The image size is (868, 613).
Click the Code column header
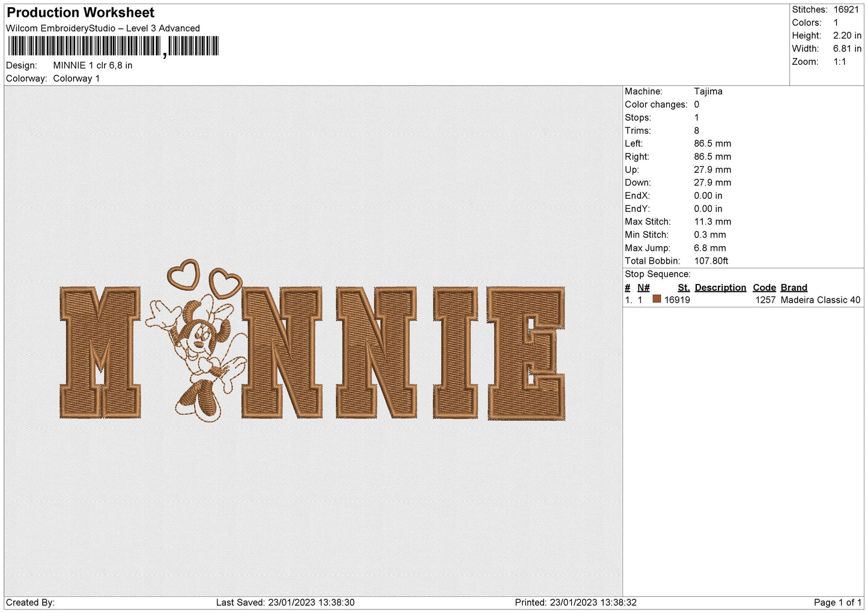(x=764, y=288)
